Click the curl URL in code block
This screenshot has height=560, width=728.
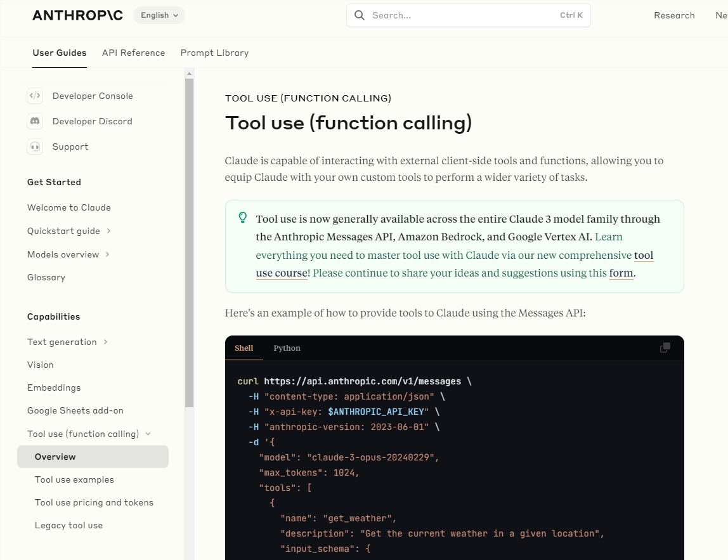point(362,381)
